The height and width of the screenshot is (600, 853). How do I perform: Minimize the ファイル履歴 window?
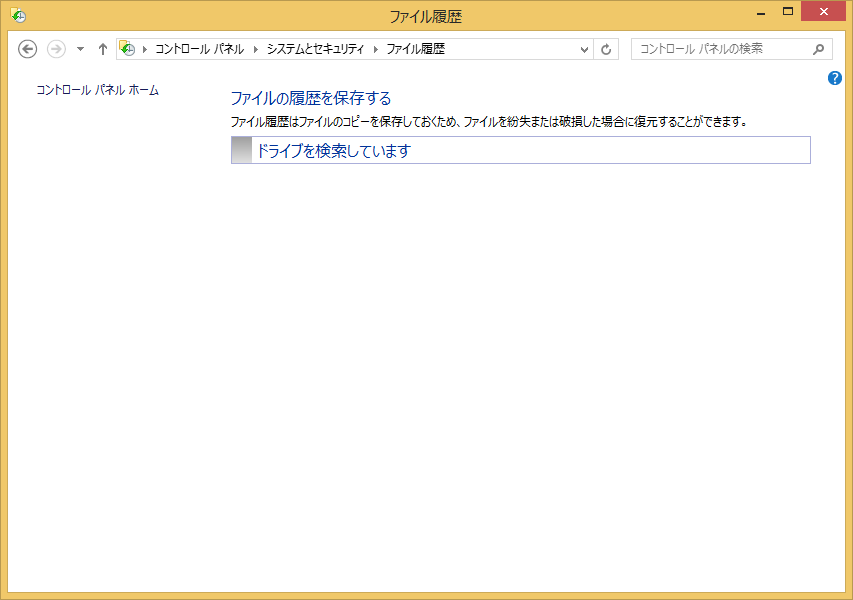(761, 12)
